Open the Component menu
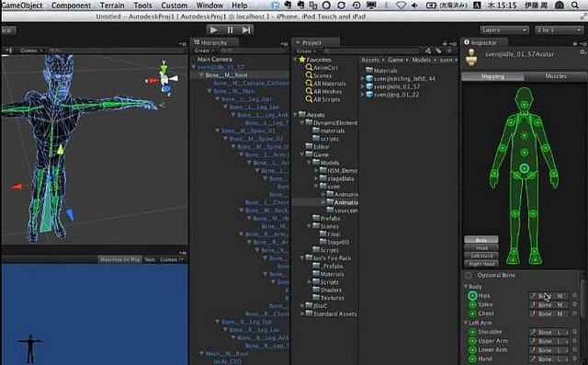This screenshot has height=365, width=588. click(x=72, y=6)
